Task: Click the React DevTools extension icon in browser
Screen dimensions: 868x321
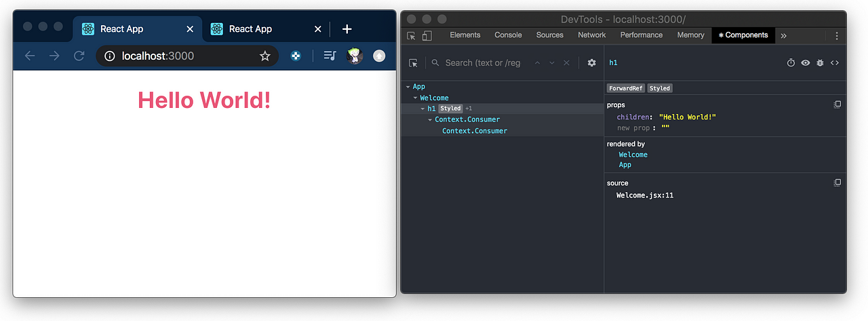Action: pyautogui.click(x=296, y=56)
